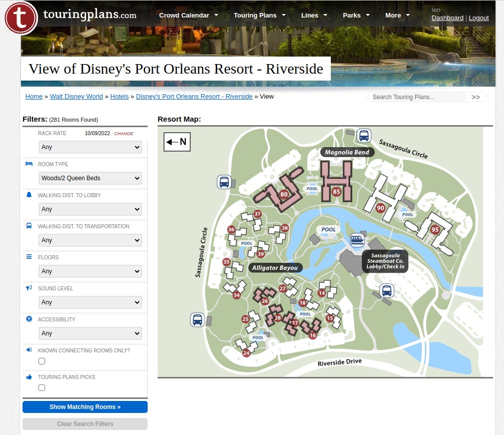Click Show Matching Rooms button

tap(85, 407)
